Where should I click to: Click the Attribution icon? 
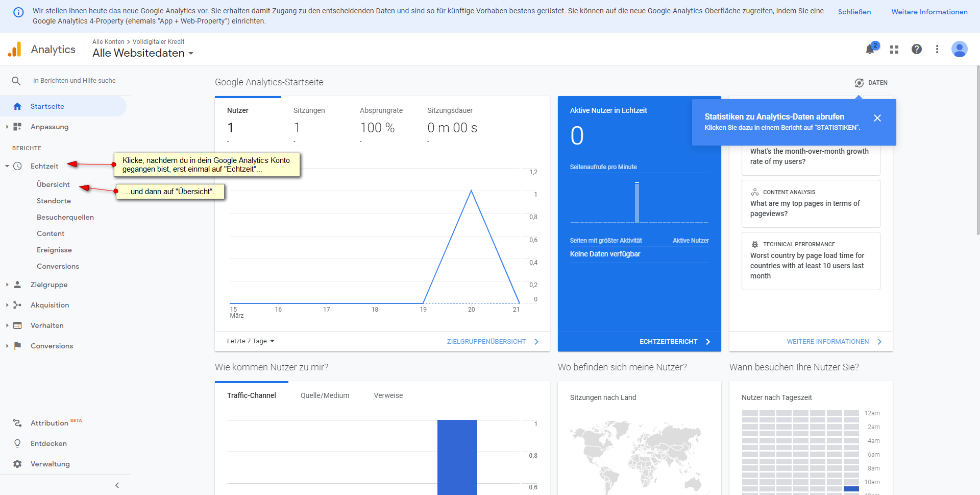17,423
